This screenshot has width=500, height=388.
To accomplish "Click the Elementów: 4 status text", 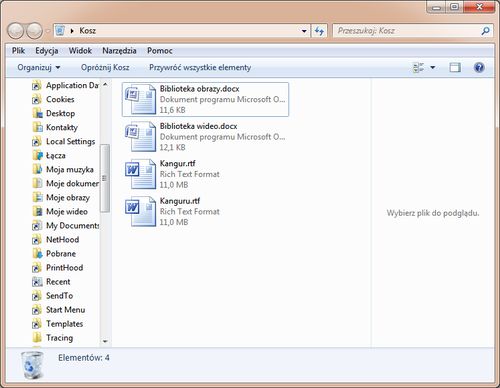I will pyautogui.click(x=84, y=358).
